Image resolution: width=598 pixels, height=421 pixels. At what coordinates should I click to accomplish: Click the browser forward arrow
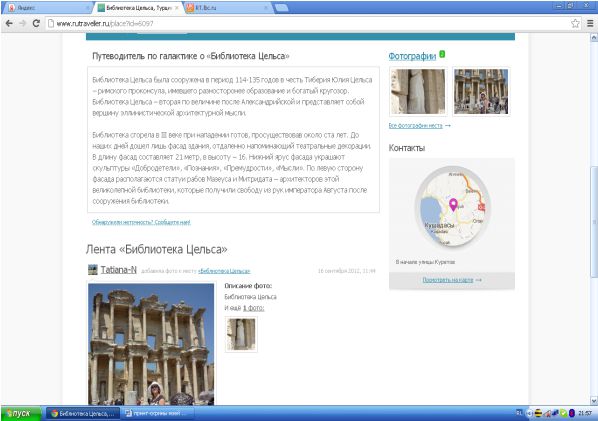[23, 23]
